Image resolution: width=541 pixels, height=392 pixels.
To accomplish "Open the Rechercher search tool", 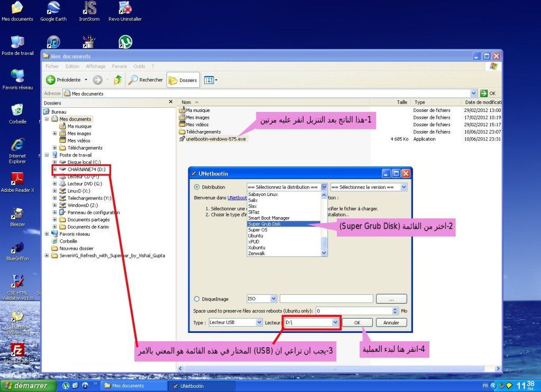I will [145, 80].
